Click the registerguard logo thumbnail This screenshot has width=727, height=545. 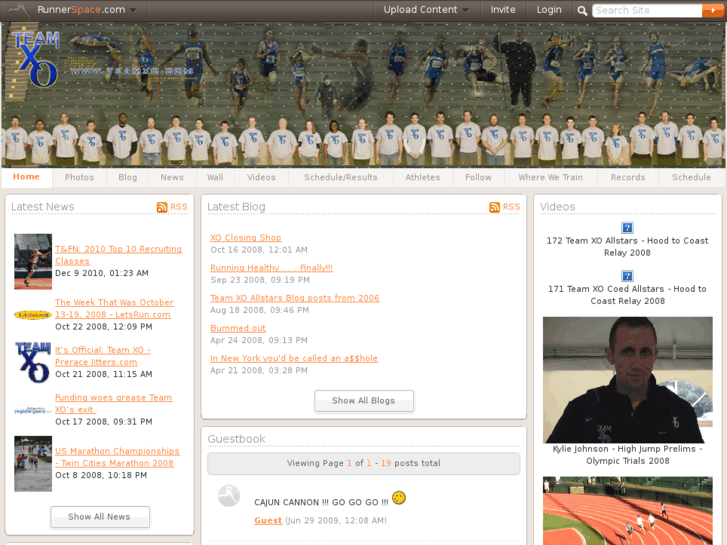(33, 410)
